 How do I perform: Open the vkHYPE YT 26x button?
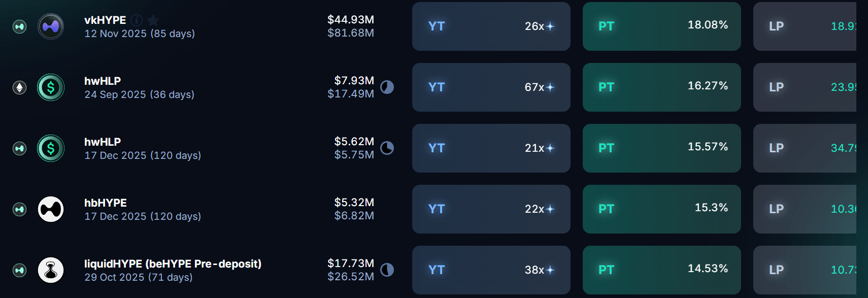(491, 26)
